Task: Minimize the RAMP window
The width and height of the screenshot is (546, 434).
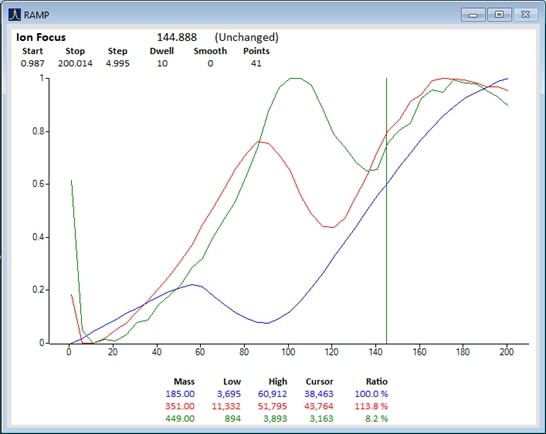Action: point(473,15)
